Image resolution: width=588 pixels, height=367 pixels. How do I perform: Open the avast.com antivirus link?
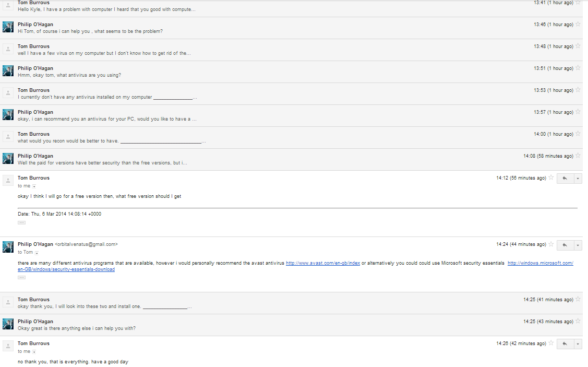pos(323,263)
